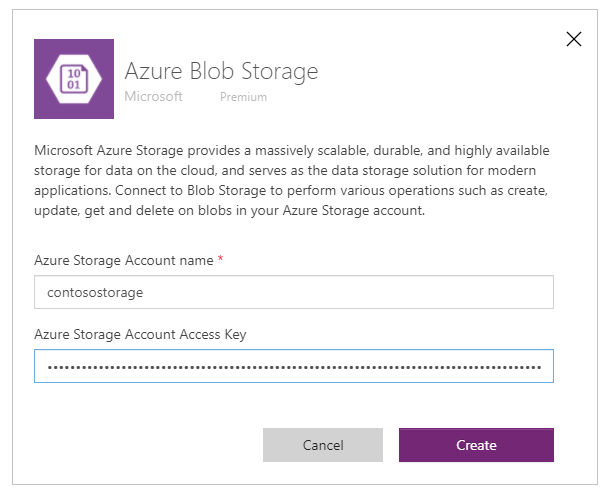Select the Azure Blob Storage heading
This screenshot has height=497, width=612.
coord(221,71)
